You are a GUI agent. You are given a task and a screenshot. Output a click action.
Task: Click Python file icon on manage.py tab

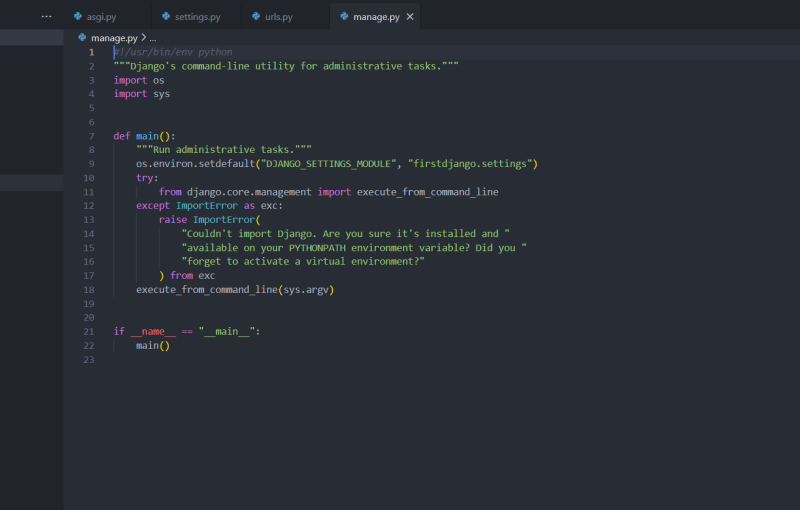click(344, 16)
